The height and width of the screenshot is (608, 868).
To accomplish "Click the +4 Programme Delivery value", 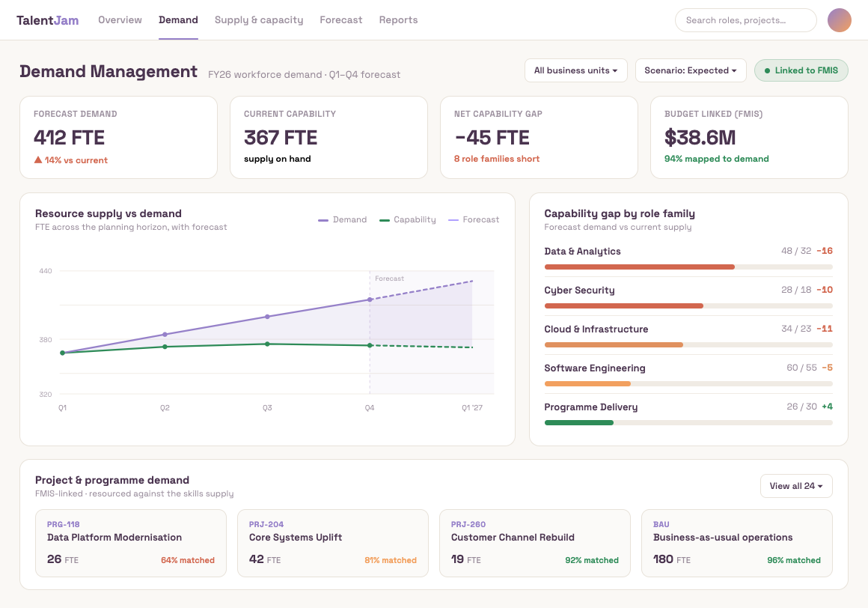I will pyautogui.click(x=827, y=407).
